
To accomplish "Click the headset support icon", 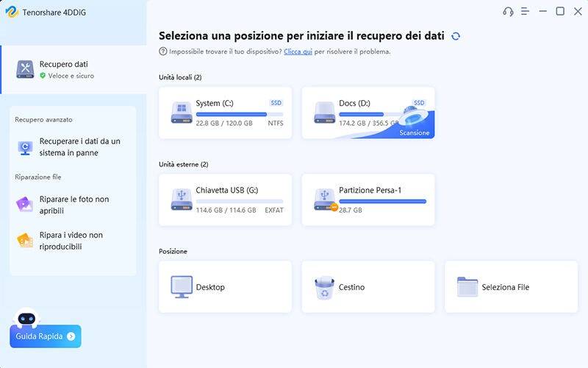I will 508,11.
